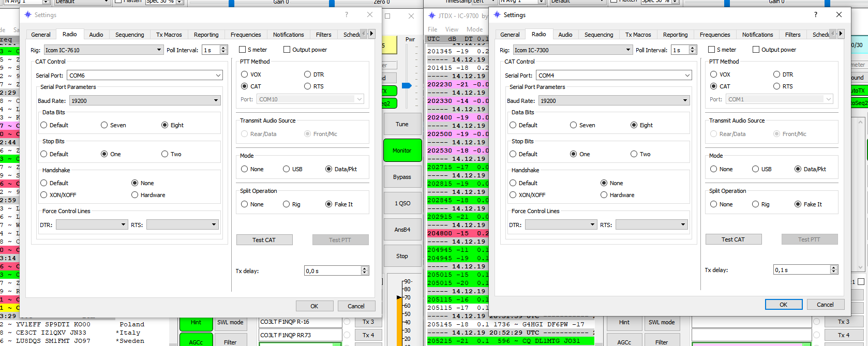The image size is (868, 346).
Task: Open the DTR force control dropdown in IC-7610 Settings
Action: (92, 224)
